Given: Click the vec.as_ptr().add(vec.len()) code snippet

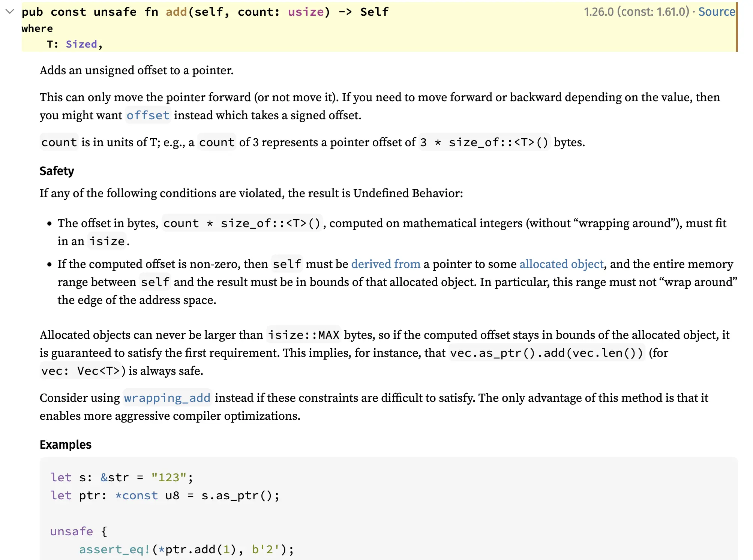Looking at the screenshot, I should (546, 353).
